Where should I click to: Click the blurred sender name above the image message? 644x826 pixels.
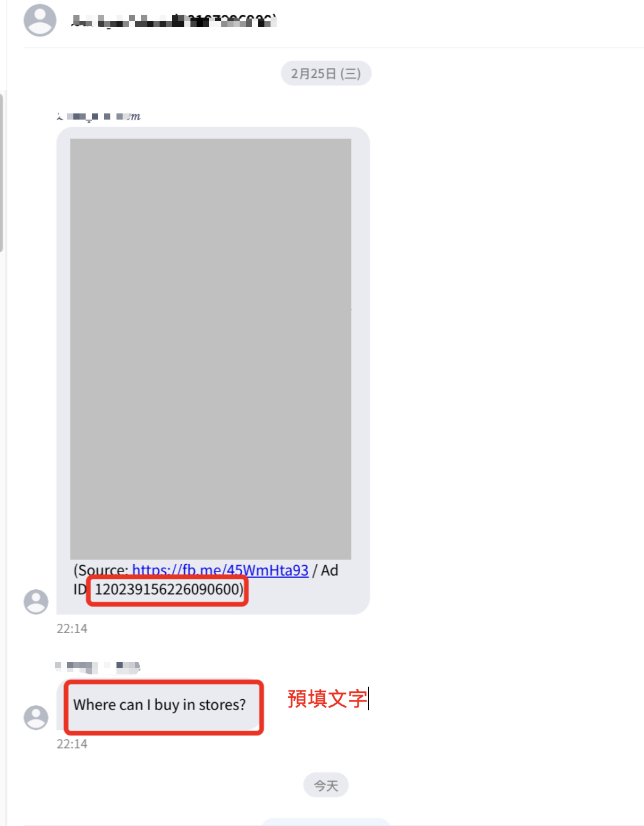[99, 117]
